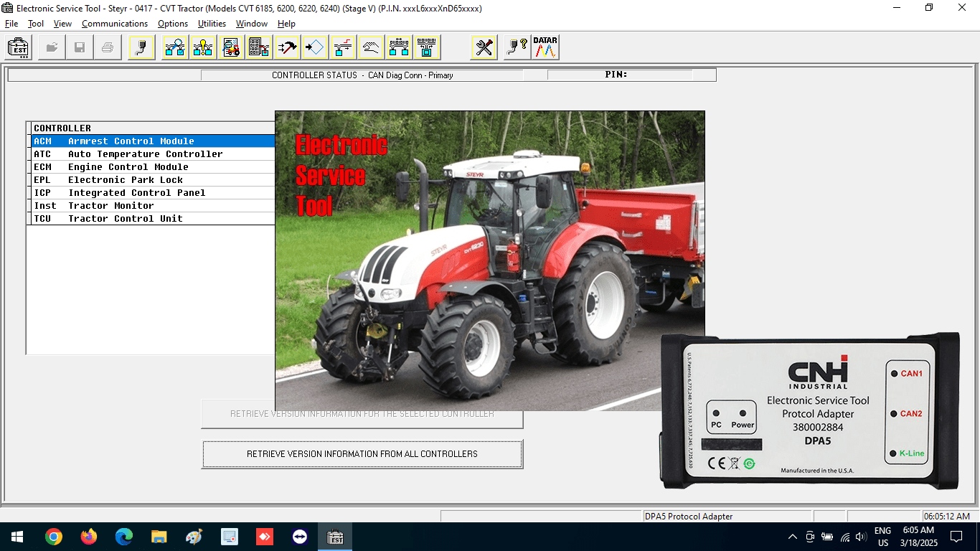Viewport: 980px width, 551px height.
Task: Open the Windows notification center
Action: (956, 537)
